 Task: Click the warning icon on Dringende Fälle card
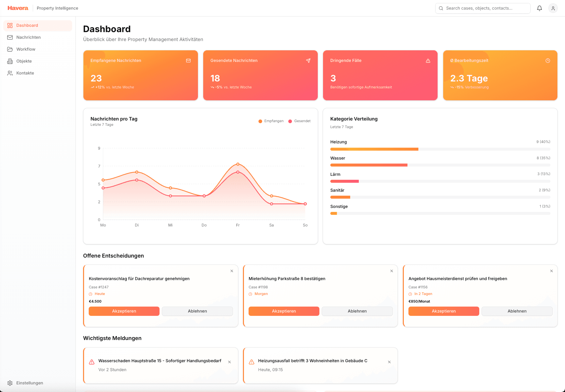428,61
